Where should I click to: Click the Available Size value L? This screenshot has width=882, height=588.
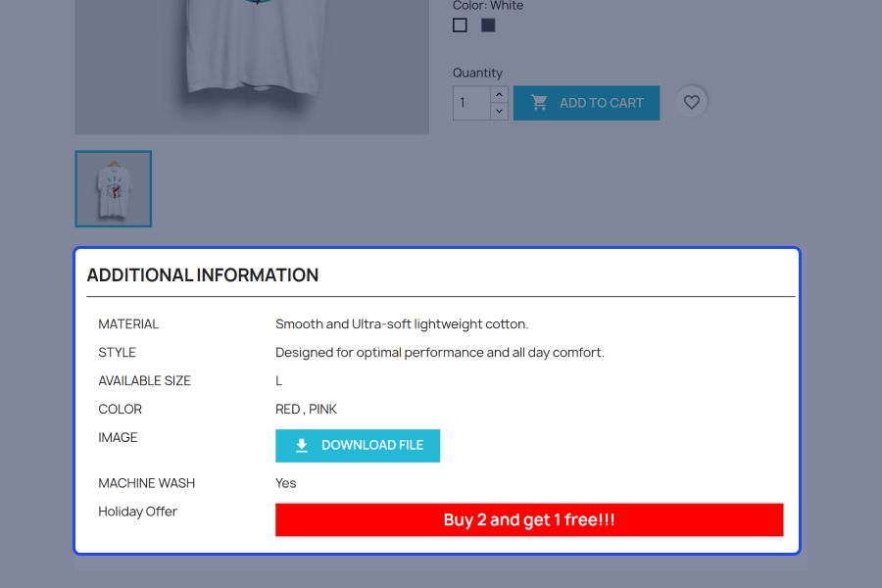click(278, 381)
